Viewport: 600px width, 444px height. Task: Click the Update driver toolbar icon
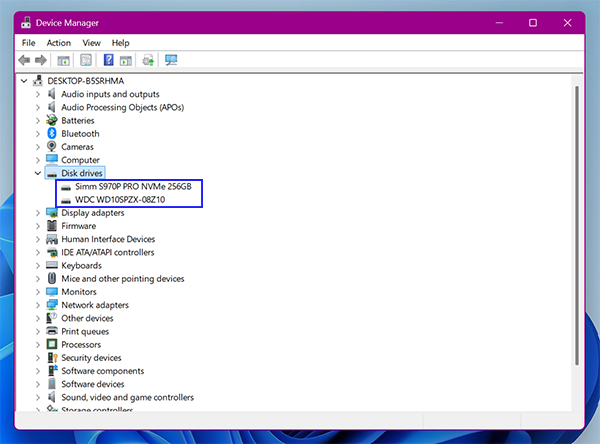(x=148, y=60)
